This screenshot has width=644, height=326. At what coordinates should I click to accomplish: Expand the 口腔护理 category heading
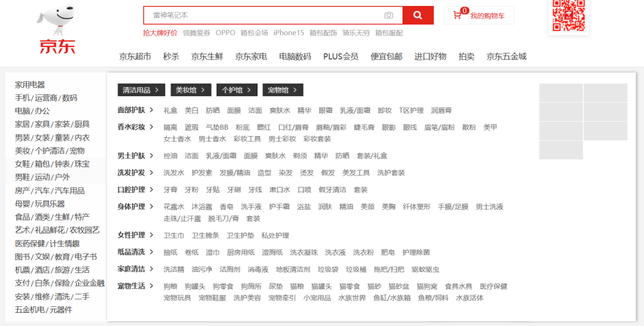tap(135, 189)
